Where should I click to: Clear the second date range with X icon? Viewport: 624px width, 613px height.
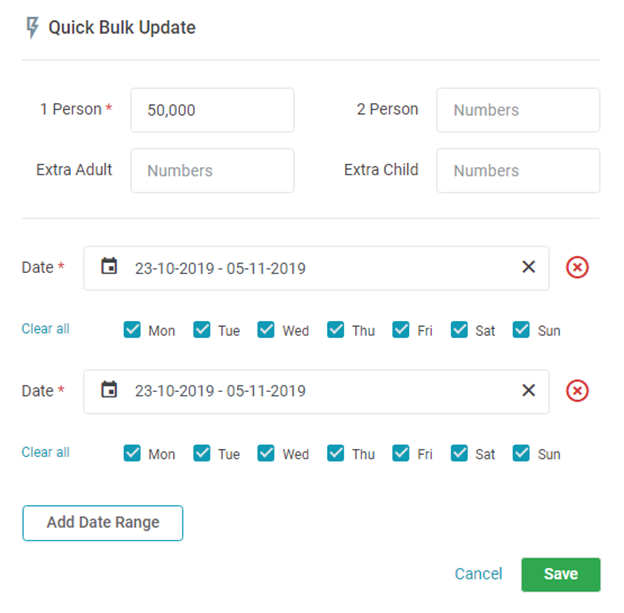[x=529, y=390]
